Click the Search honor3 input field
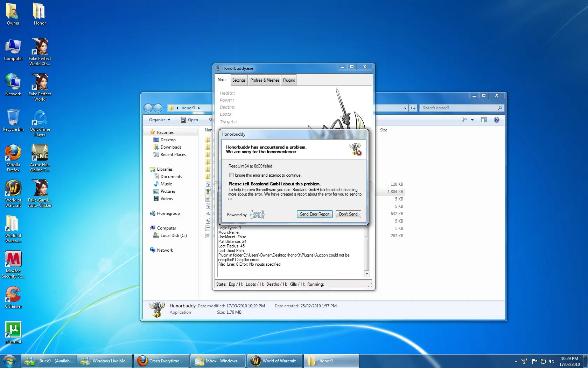 (x=462, y=108)
